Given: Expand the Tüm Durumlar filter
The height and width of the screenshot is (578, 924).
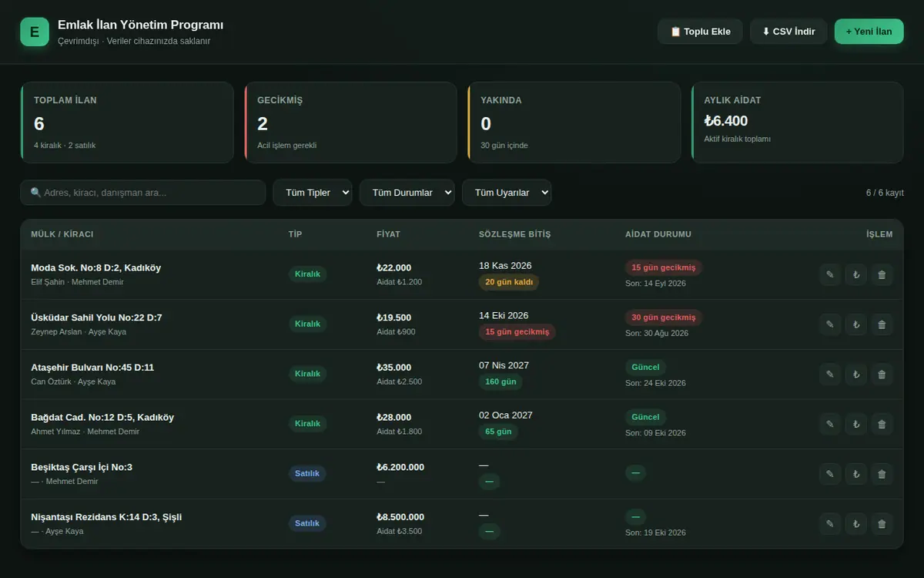Looking at the screenshot, I should coord(407,193).
